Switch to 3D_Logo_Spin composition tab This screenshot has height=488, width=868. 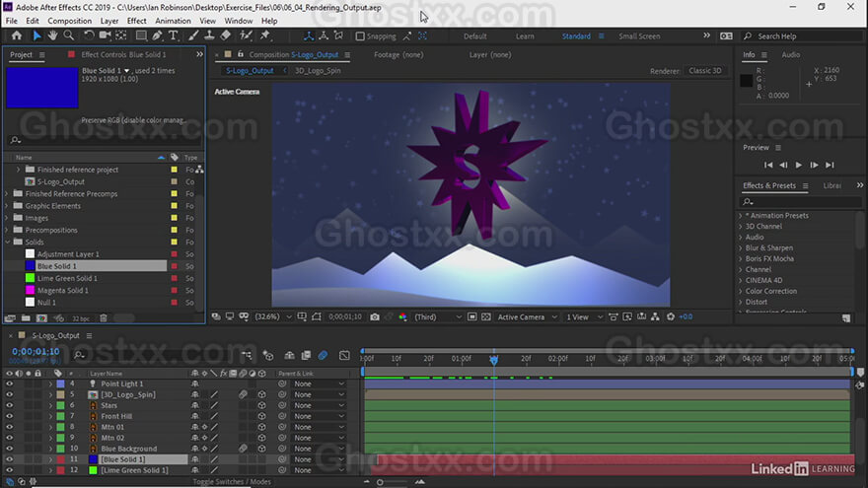[318, 71]
